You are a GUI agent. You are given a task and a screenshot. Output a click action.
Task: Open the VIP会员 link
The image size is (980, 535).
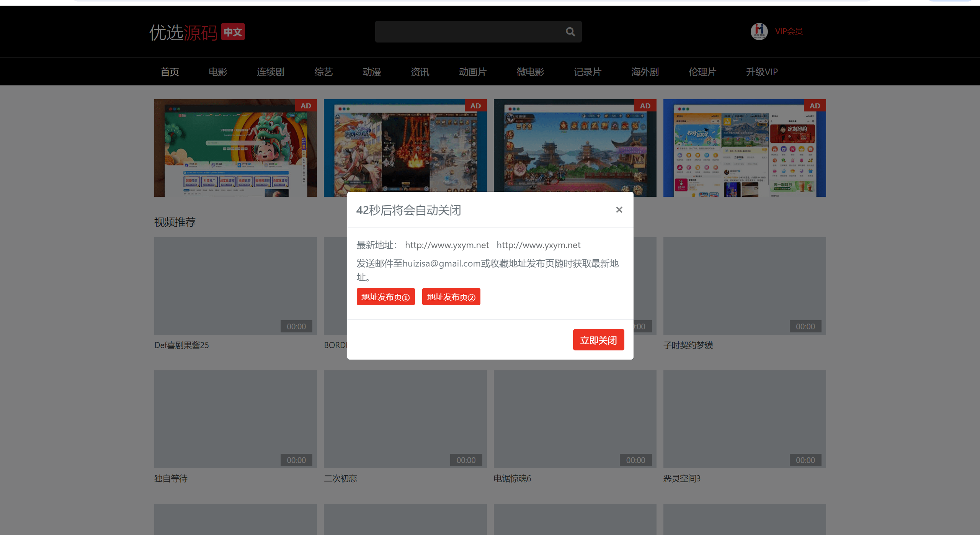coord(789,31)
